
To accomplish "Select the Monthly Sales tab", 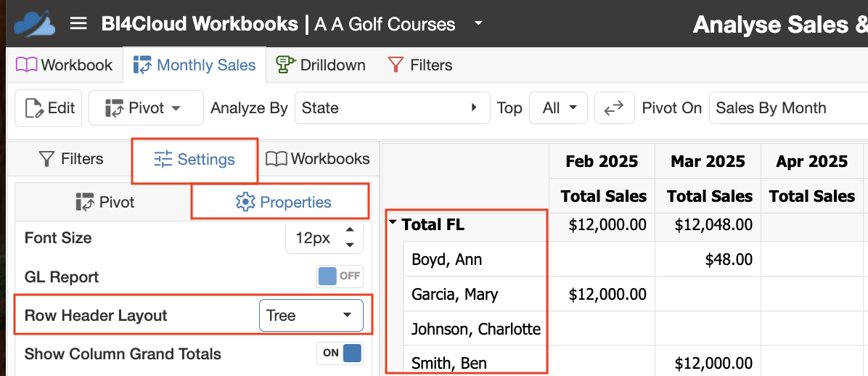I will 195,65.
